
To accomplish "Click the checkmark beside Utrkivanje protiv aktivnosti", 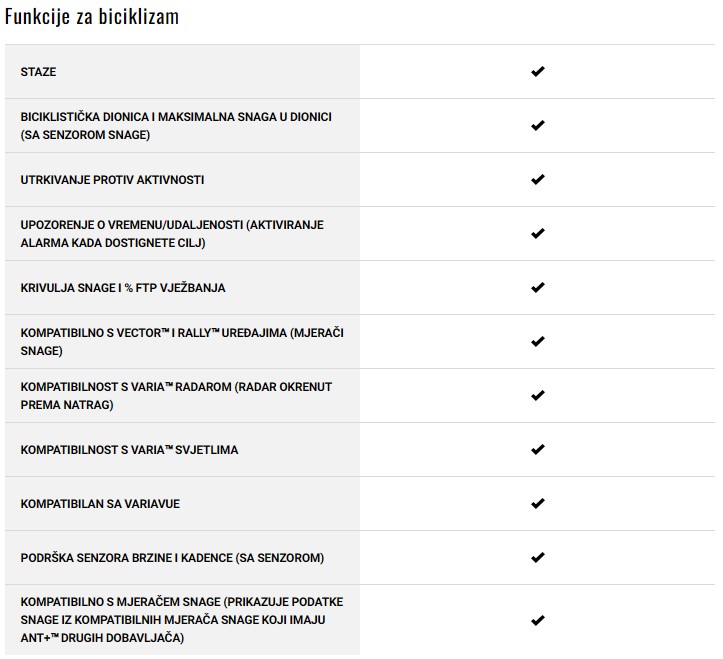I will (x=538, y=180).
